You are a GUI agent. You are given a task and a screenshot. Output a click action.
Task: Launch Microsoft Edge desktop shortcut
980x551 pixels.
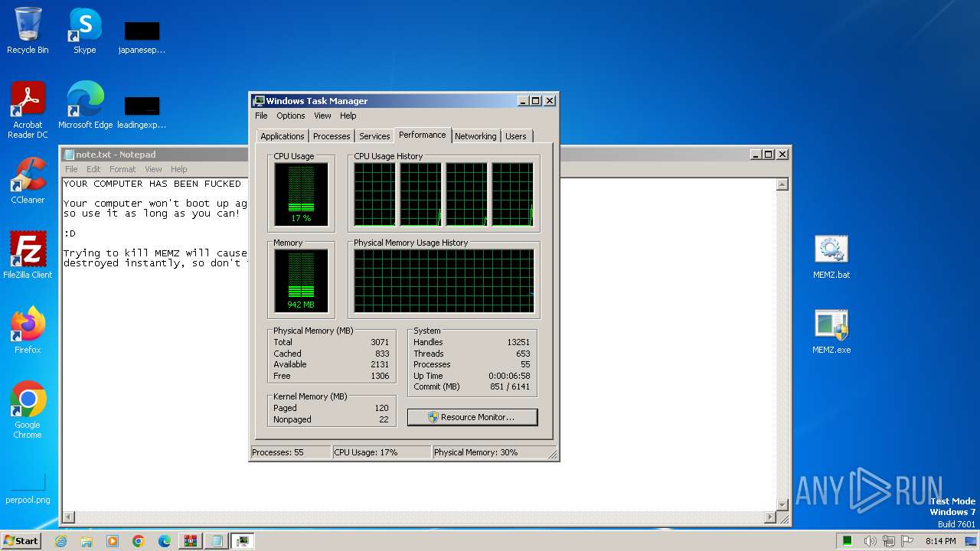coord(85,105)
